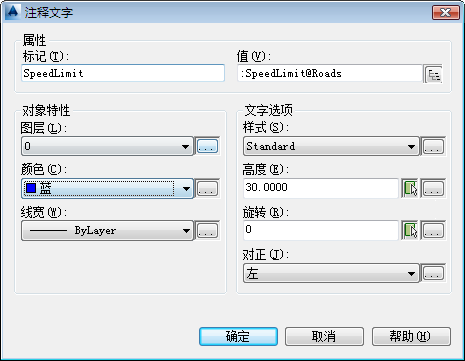Open the expression builder icon next to the 值 (Value) field
The image size is (465, 361).
pos(433,74)
